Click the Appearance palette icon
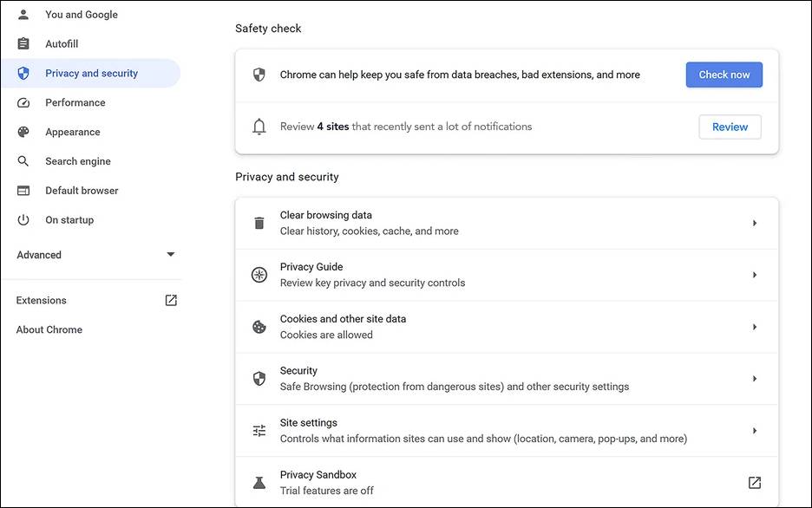Viewport: 812px width, 508px height. [x=23, y=132]
